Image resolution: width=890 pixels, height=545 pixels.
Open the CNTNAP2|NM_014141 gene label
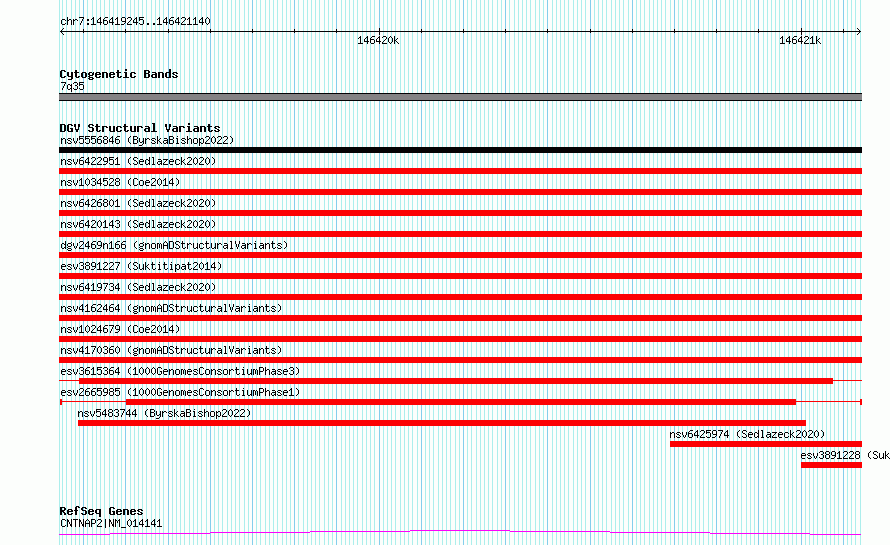pos(111,523)
